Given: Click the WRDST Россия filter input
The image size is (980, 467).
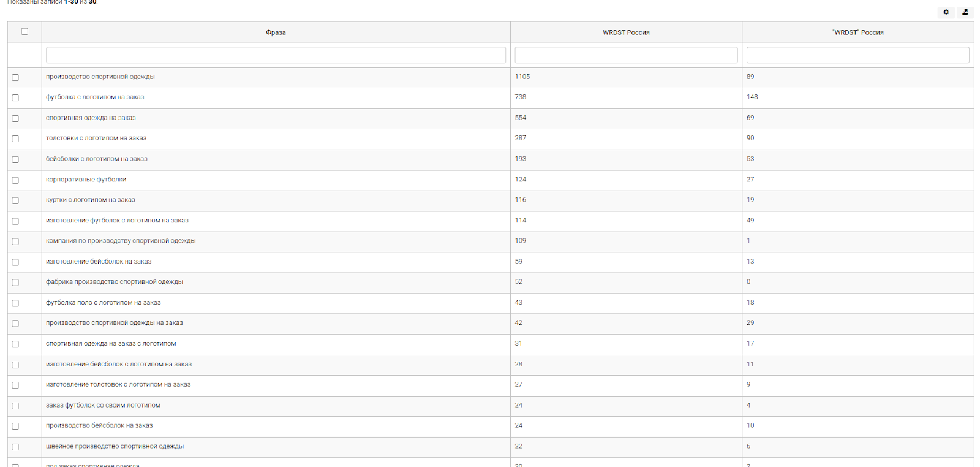Looking at the screenshot, I should click(x=626, y=55).
